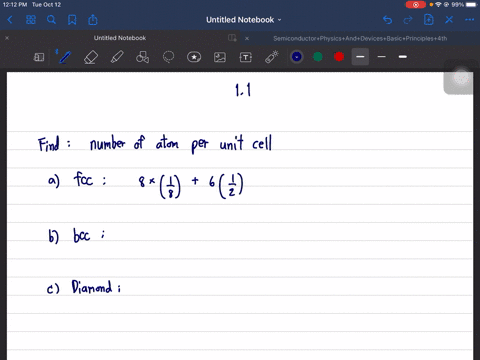Select the Eraser tool
The width and height of the screenshot is (480, 360).
point(91,57)
